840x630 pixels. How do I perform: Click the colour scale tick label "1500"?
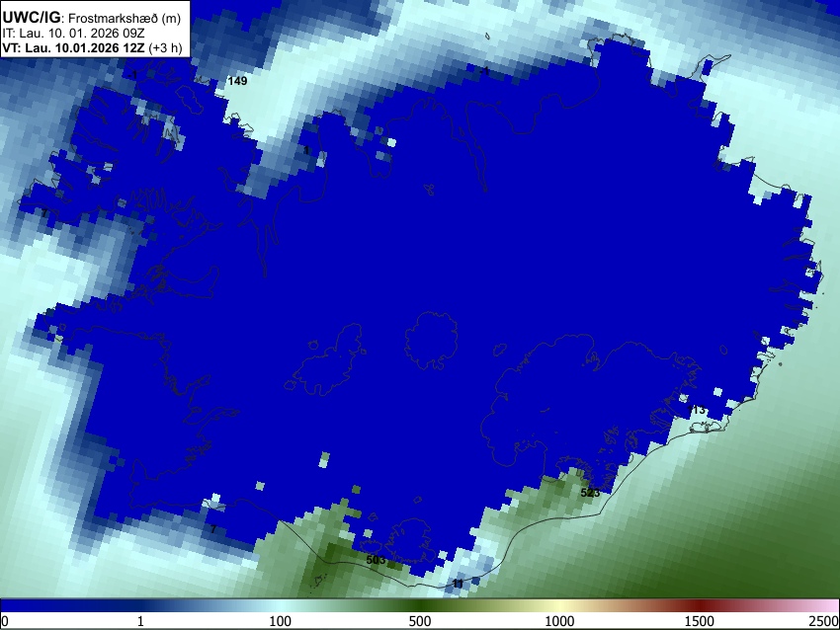699,621
